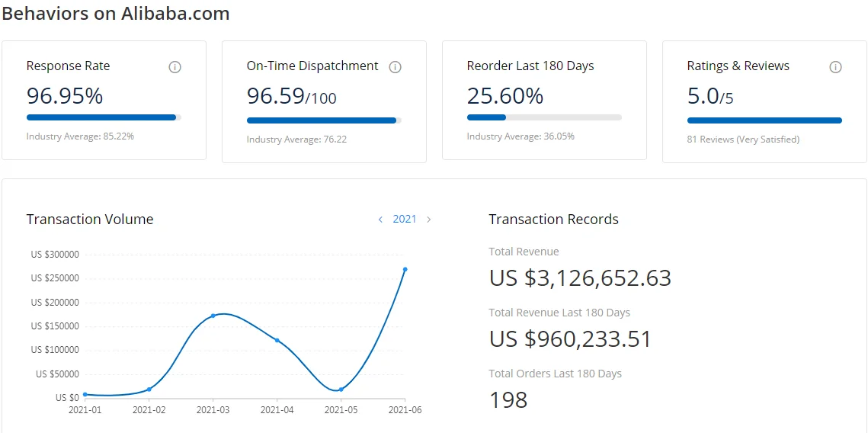
Task: Click the 2021 year label
Action: [405, 219]
